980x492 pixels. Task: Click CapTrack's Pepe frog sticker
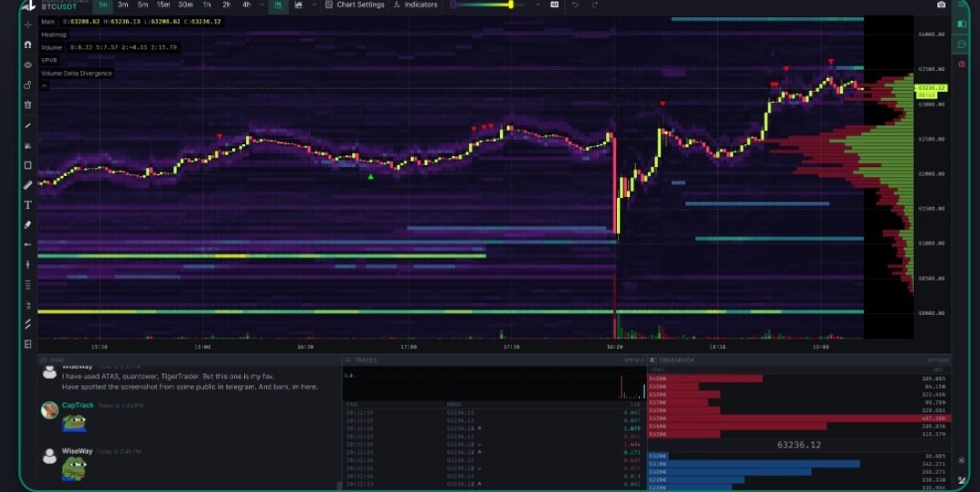pos(73,423)
